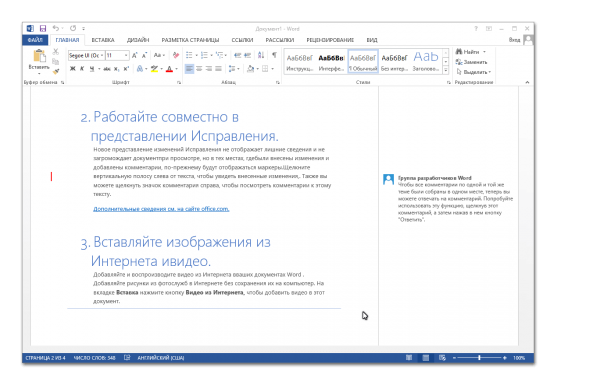The height and width of the screenshot is (385, 600).
Task: Cut the selection with the scissors icon
Action: [x=56, y=51]
